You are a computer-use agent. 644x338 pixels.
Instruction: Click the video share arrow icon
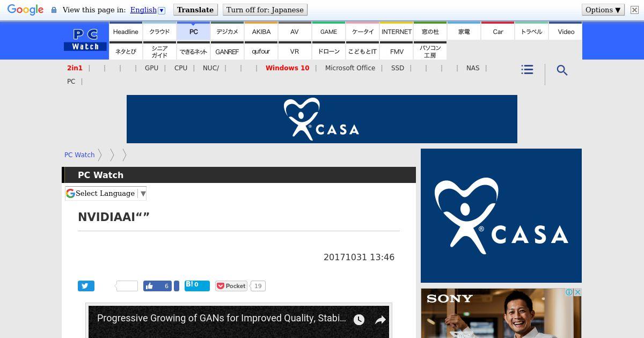380,320
